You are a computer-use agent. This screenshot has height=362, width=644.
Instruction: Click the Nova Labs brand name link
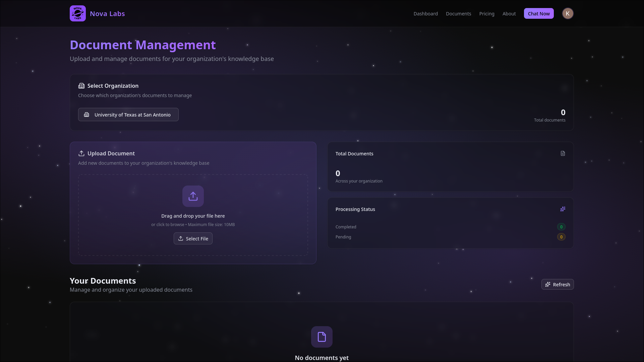[x=107, y=14]
